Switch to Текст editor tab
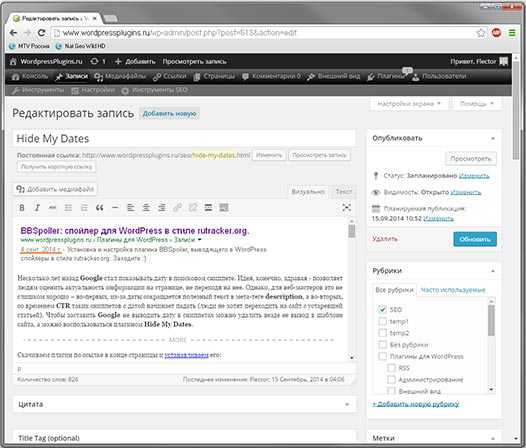 tap(343, 192)
